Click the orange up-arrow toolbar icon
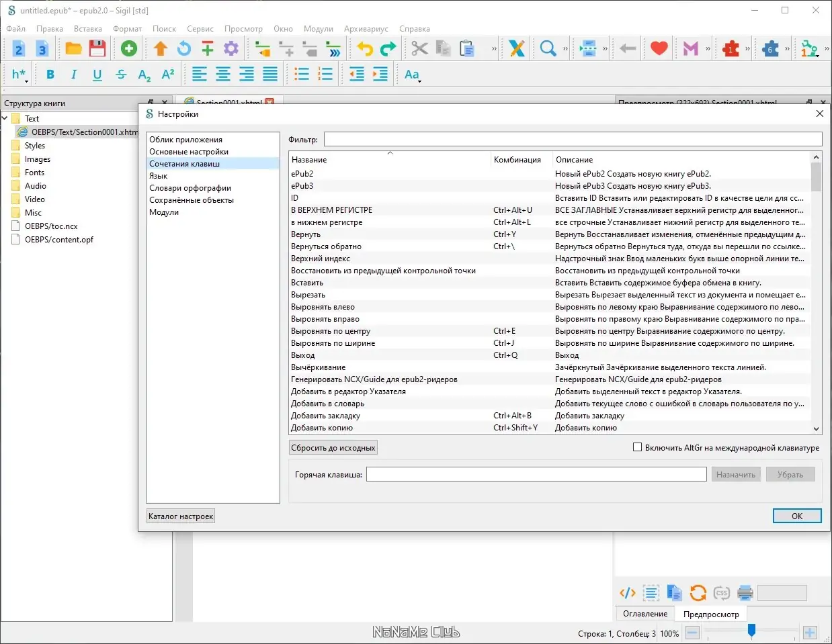The width and height of the screenshot is (832, 644). click(x=161, y=48)
